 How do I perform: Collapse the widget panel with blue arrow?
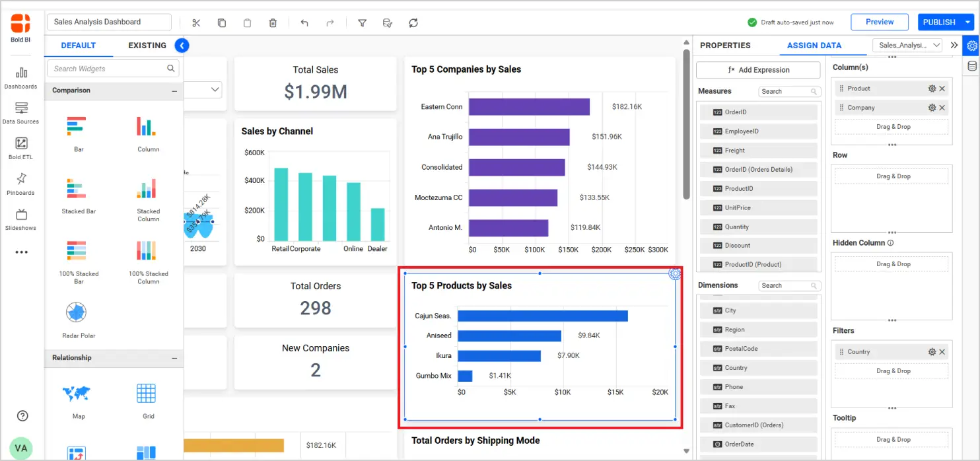182,46
